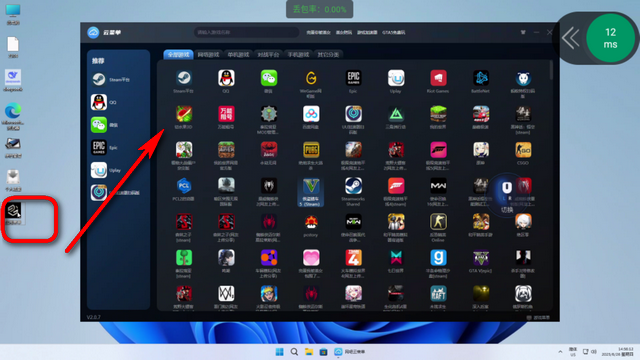The height and width of the screenshot is (360, 640).
Task: Click the game name search box
Action: coord(246,32)
